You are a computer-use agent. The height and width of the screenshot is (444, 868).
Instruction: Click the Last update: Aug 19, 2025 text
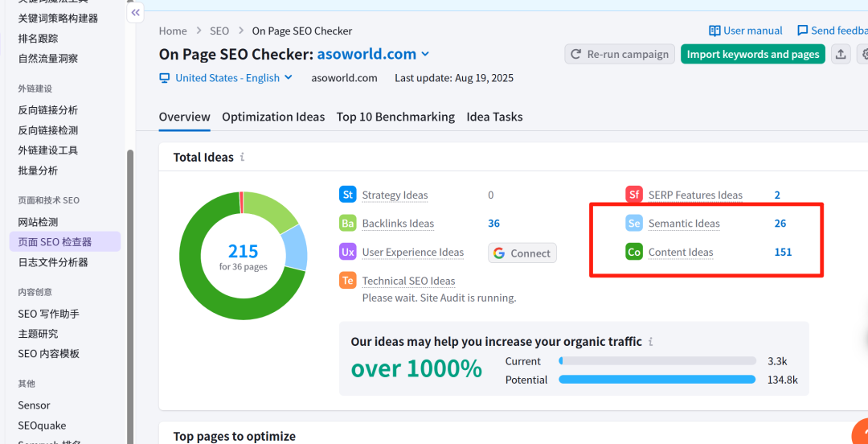click(x=454, y=78)
